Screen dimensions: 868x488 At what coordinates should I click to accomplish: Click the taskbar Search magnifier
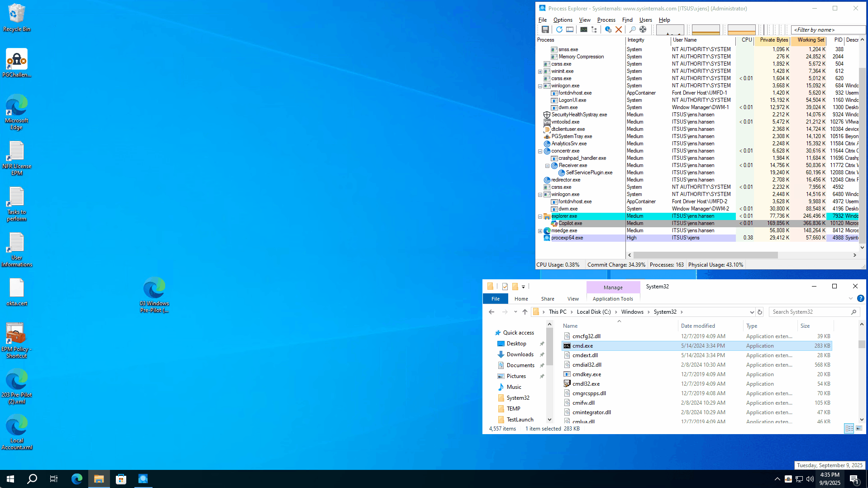coord(32,479)
